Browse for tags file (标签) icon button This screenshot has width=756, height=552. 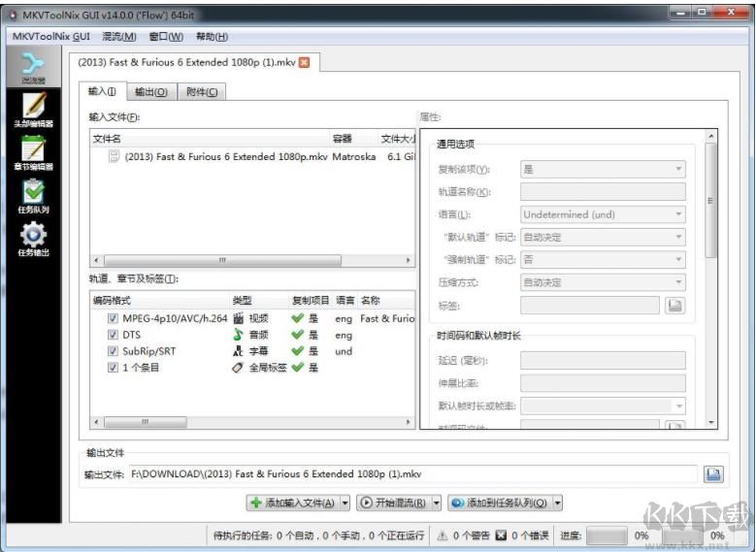[675, 306]
